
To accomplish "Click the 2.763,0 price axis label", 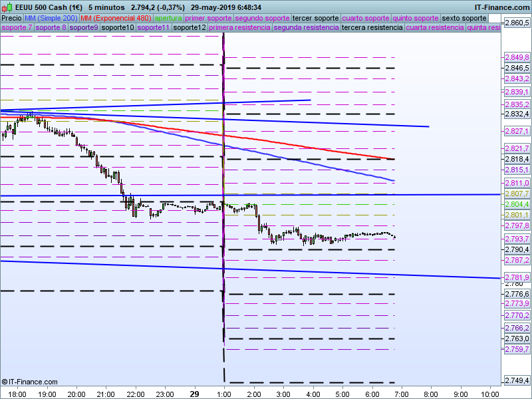I will tap(517, 338).
